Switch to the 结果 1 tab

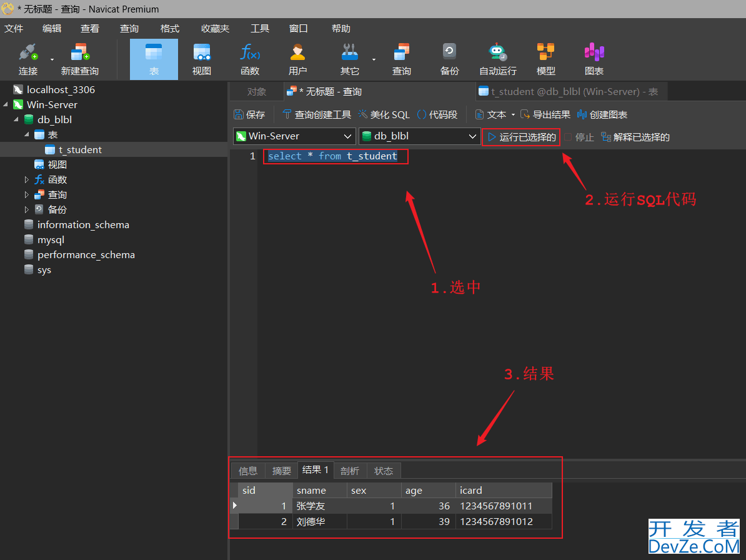pyautogui.click(x=316, y=469)
